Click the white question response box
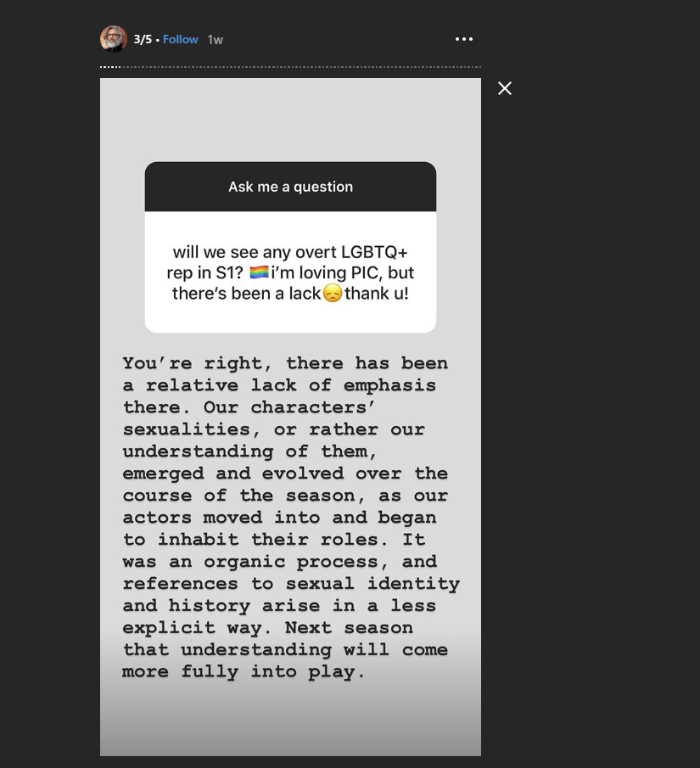 [290, 272]
